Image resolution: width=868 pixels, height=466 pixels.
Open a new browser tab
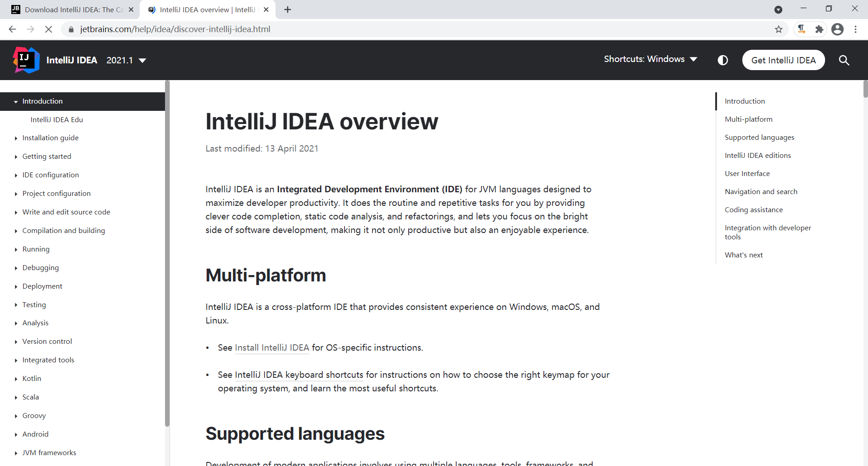288,10
